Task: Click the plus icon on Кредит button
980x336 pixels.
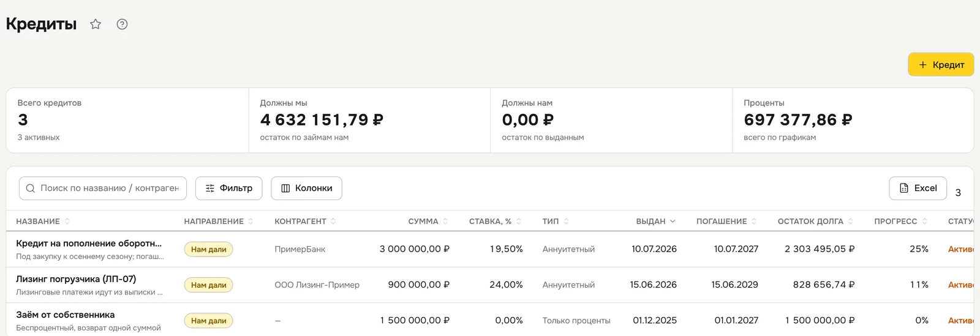Action: coord(922,65)
